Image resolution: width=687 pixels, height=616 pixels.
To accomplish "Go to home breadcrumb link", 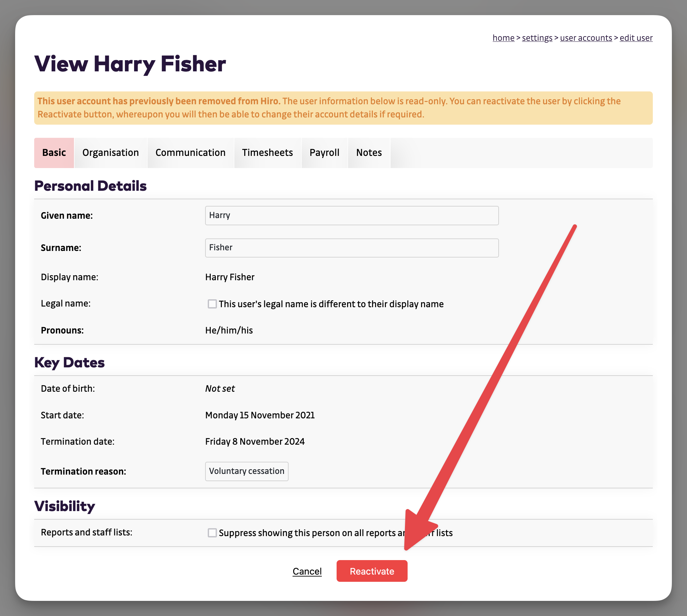I will pos(503,38).
